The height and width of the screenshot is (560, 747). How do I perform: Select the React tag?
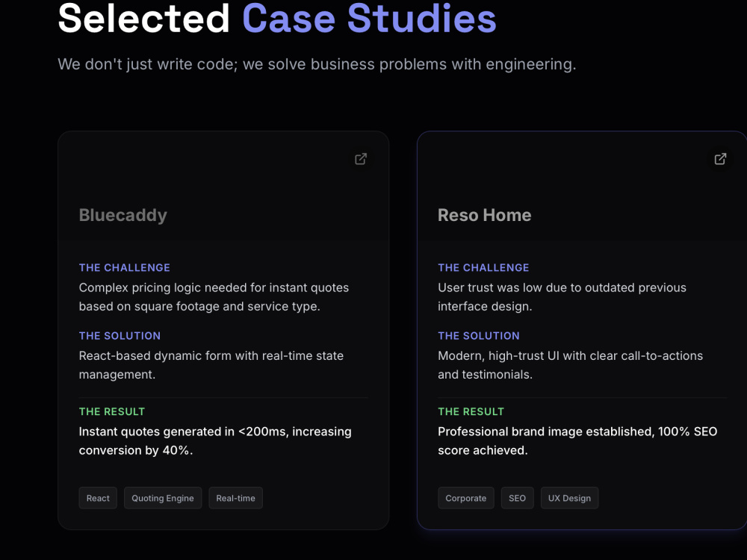[x=98, y=498]
